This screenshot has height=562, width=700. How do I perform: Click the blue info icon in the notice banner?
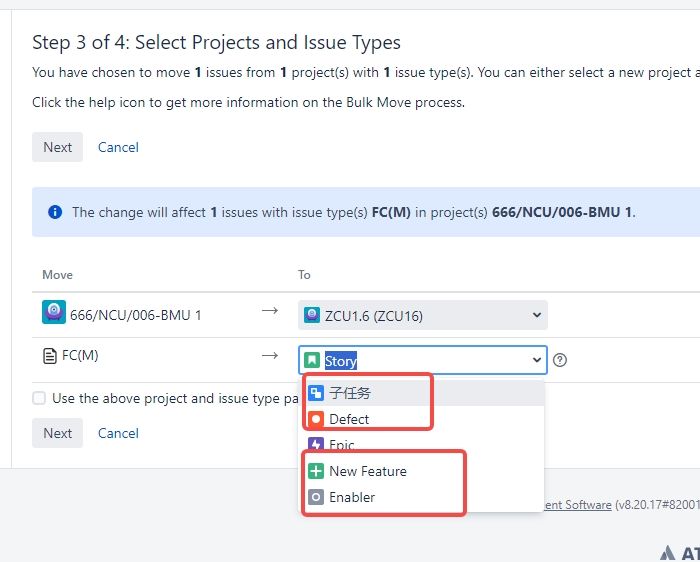pos(55,212)
